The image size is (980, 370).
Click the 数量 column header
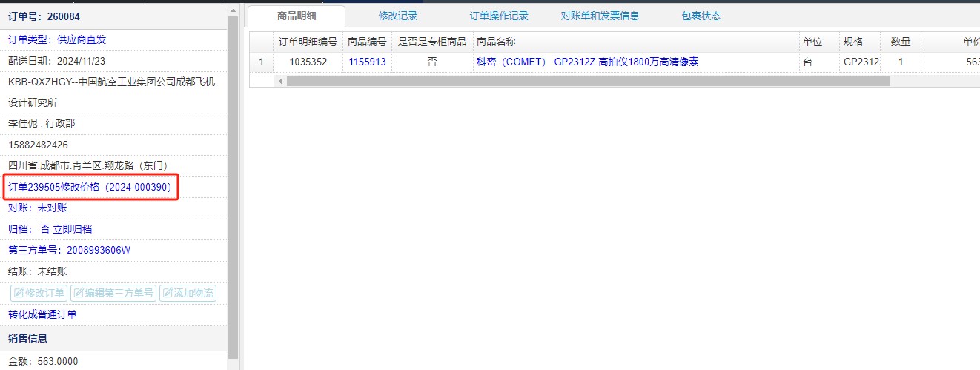coord(901,42)
